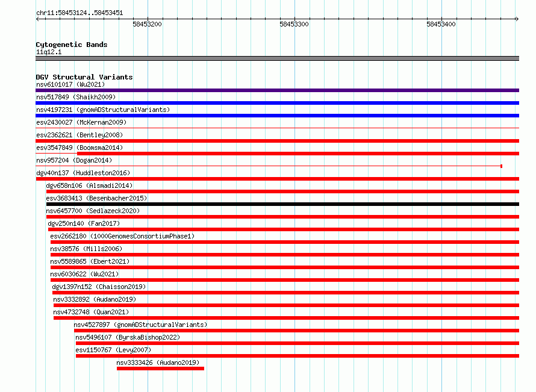Click esv3683413 (Besenbacher2015) label
The width and height of the screenshot is (536, 392).
(96, 198)
